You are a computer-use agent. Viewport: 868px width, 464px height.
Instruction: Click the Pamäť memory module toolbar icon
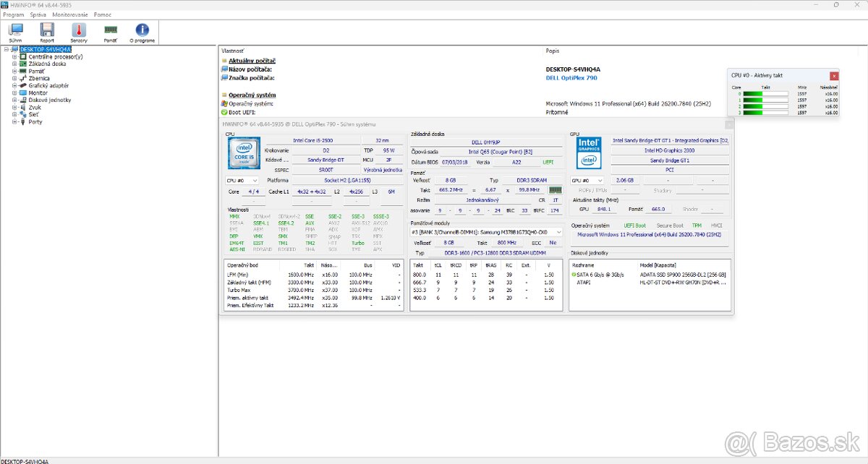coord(111,30)
